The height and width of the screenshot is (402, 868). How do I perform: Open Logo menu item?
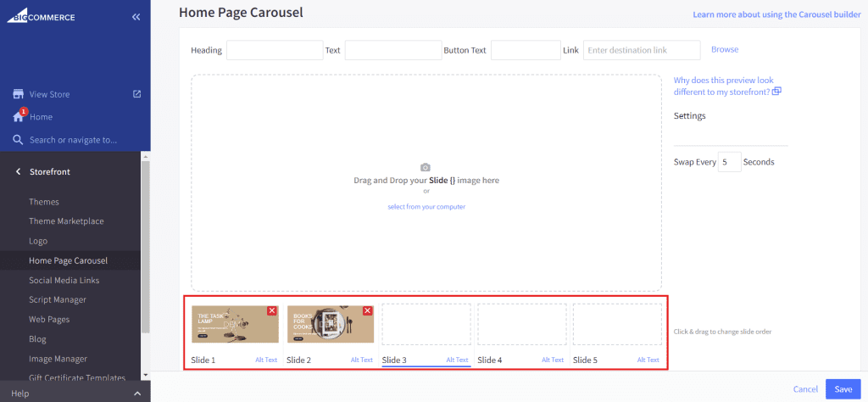pyautogui.click(x=38, y=241)
